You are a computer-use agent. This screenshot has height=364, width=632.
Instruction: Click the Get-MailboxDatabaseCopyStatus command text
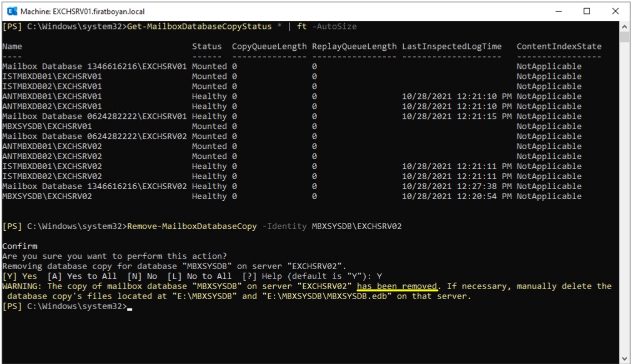coord(200,26)
